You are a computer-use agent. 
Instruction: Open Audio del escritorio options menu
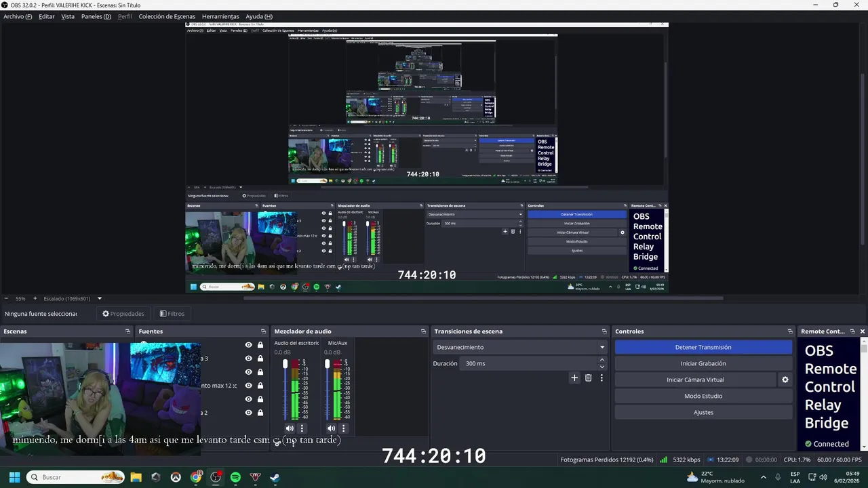pyautogui.click(x=302, y=428)
